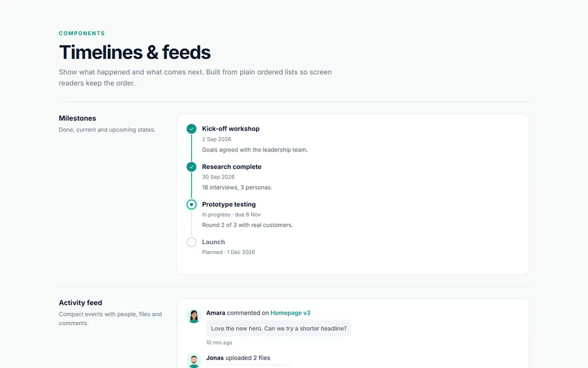Click the Research complete checkmark icon

[x=191, y=167]
